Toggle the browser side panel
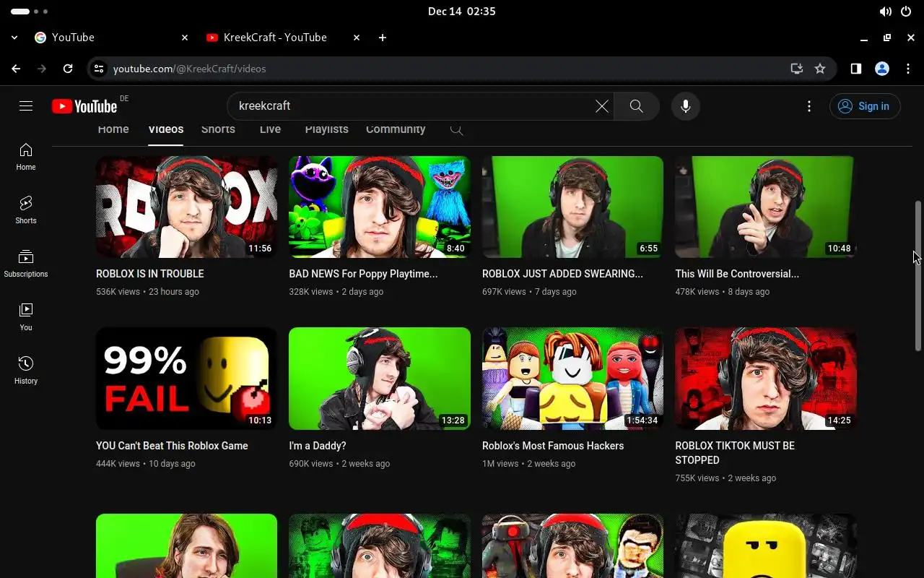Viewport: 924px width, 578px height. pyautogui.click(x=855, y=69)
